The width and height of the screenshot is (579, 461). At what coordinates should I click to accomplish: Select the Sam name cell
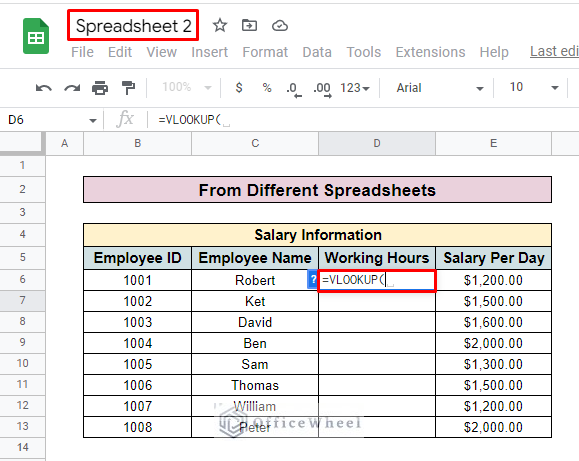pyautogui.click(x=255, y=365)
